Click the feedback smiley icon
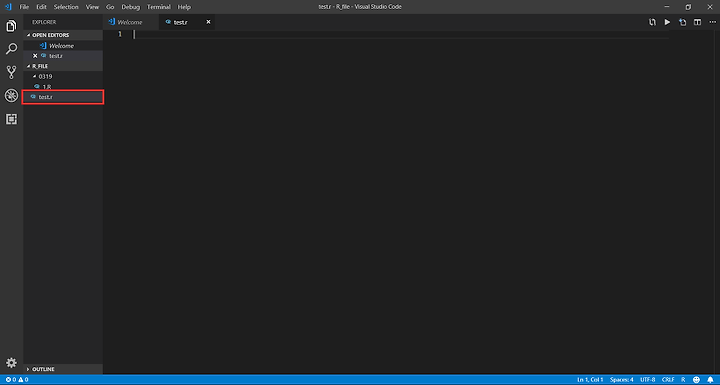 pyautogui.click(x=696, y=379)
